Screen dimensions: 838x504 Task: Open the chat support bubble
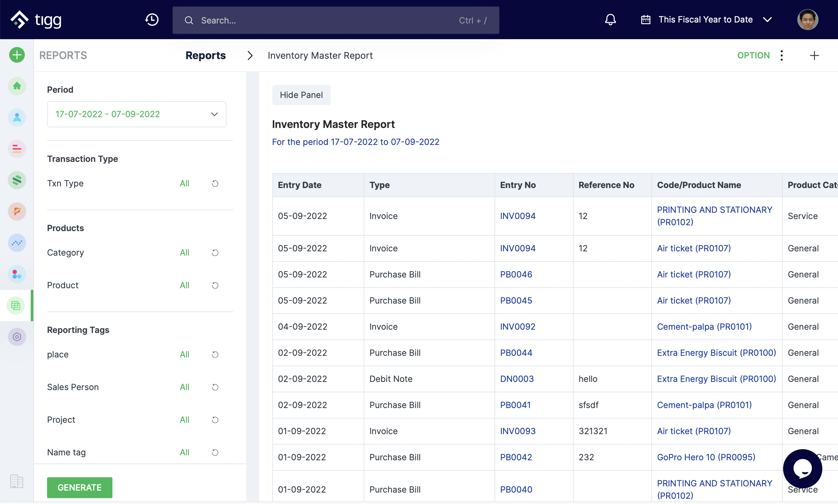click(802, 468)
